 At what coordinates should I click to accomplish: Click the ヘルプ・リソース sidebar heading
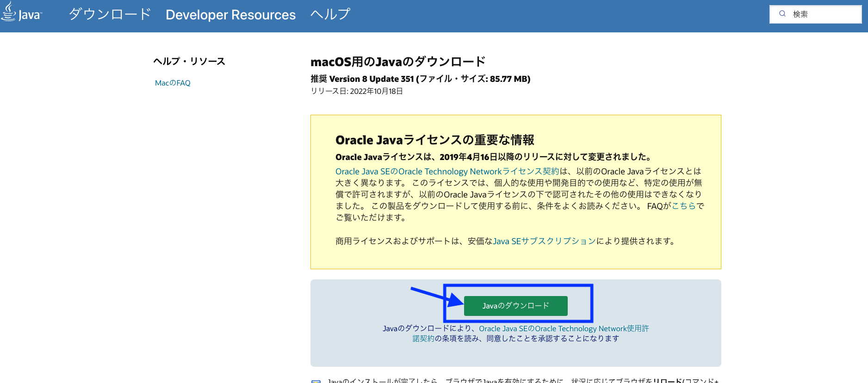click(x=189, y=61)
